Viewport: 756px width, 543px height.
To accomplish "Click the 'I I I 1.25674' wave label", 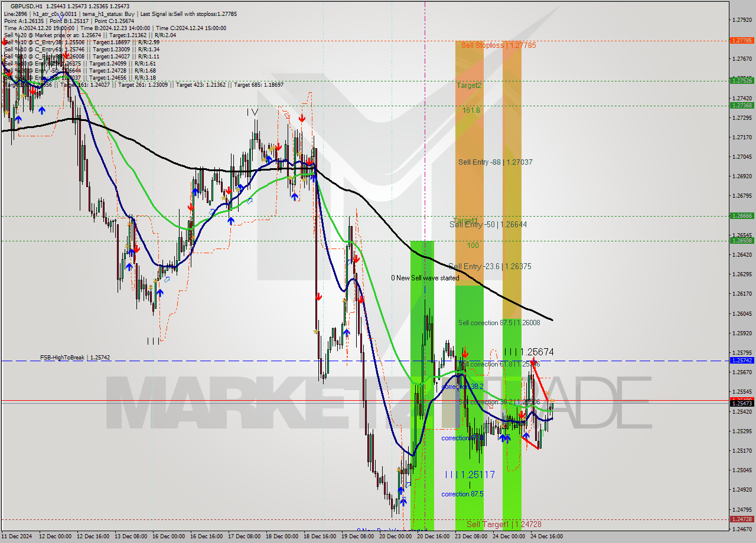I will point(529,352).
